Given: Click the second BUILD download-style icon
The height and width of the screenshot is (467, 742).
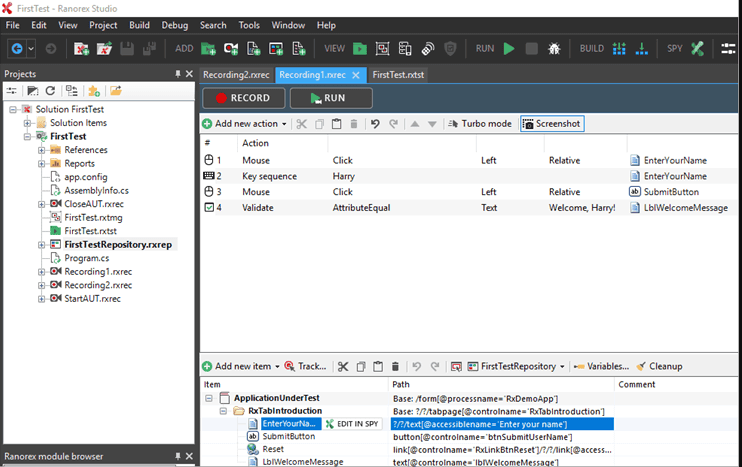Looking at the screenshot, I should pos(642,48).
